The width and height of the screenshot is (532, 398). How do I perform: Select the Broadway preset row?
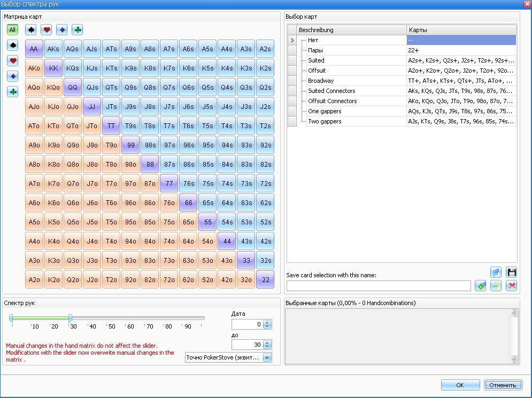coord(402,81)
